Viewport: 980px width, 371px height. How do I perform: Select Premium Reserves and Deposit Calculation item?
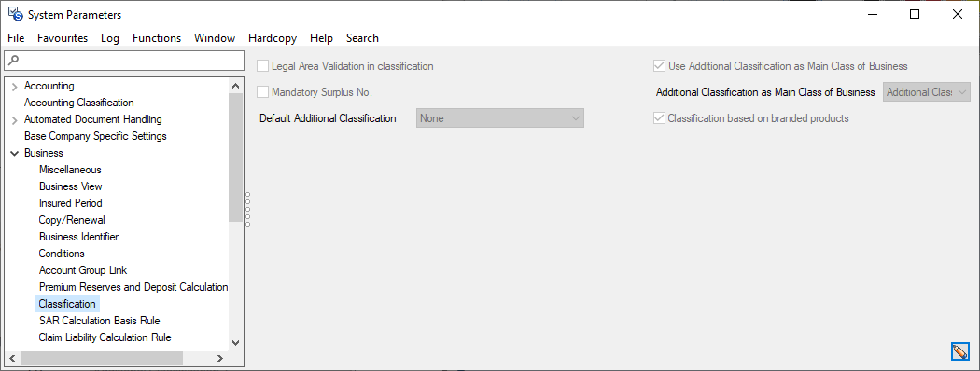pos(133,287)
